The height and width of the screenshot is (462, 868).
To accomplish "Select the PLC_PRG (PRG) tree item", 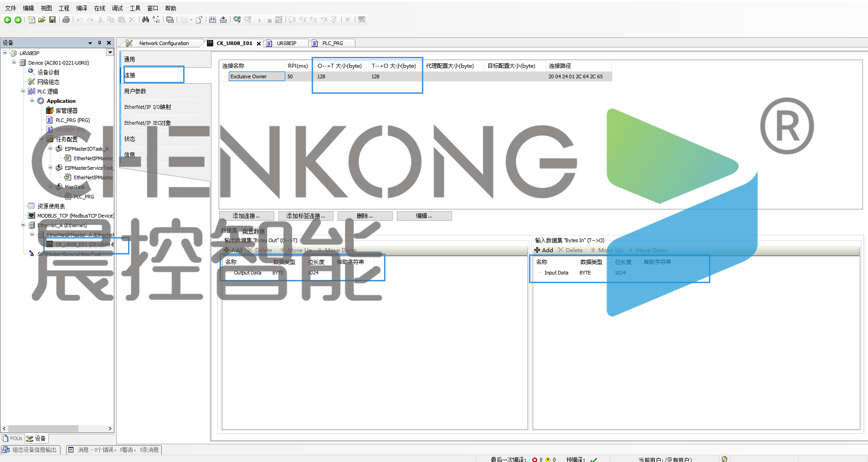I will coord(68,120).
